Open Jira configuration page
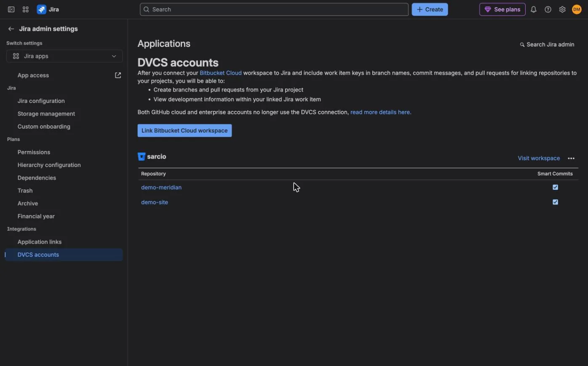588x366 pixels. pos(41,101)
